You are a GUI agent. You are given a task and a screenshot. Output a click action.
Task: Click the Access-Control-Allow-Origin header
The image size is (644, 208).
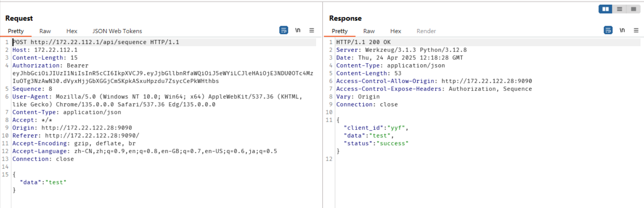point(434,81)
